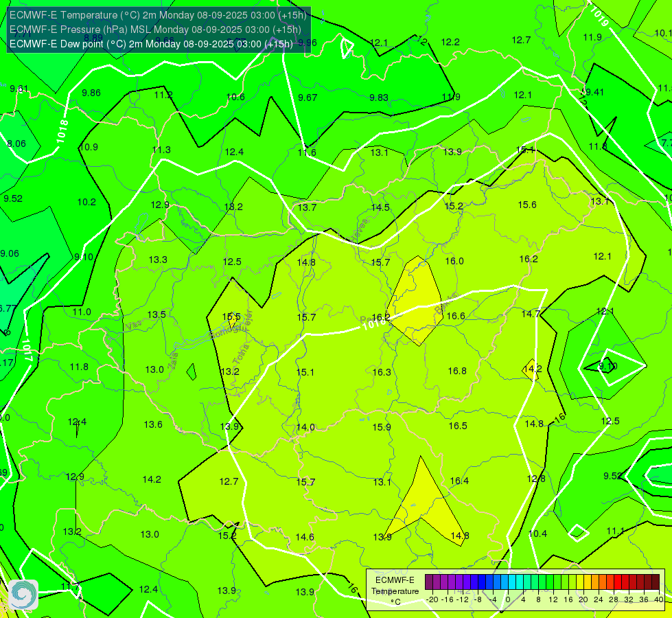Click the 9.86 temperature value
The image size is (672, 618).
click(x=91, y=93)
